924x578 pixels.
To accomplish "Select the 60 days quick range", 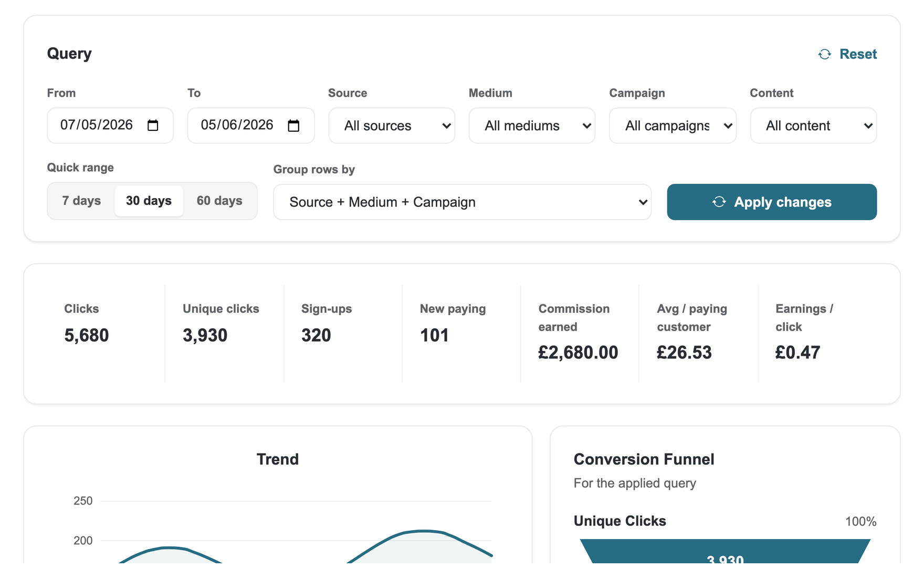I will [219, 201].
